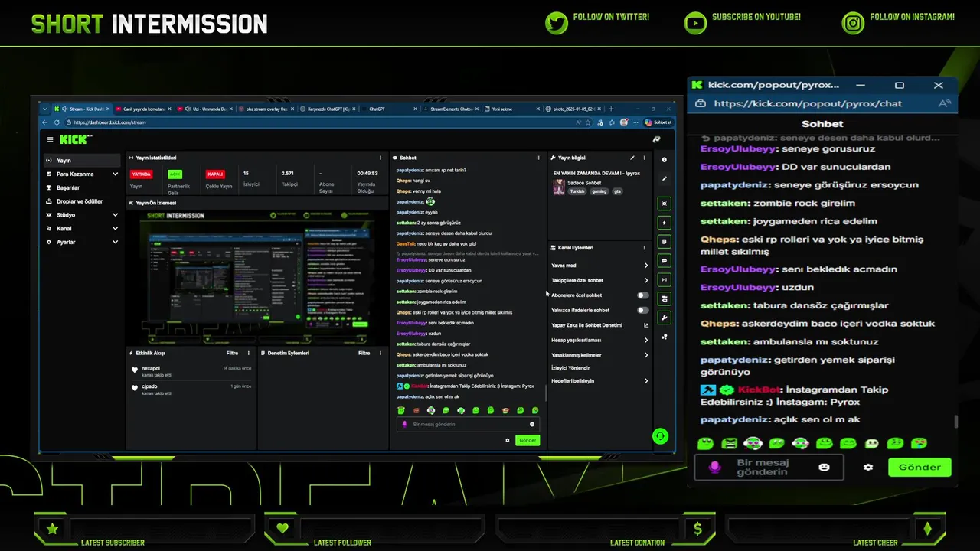Select the first green emote in popout chat
Screen dimensions: 980x551
705,443
